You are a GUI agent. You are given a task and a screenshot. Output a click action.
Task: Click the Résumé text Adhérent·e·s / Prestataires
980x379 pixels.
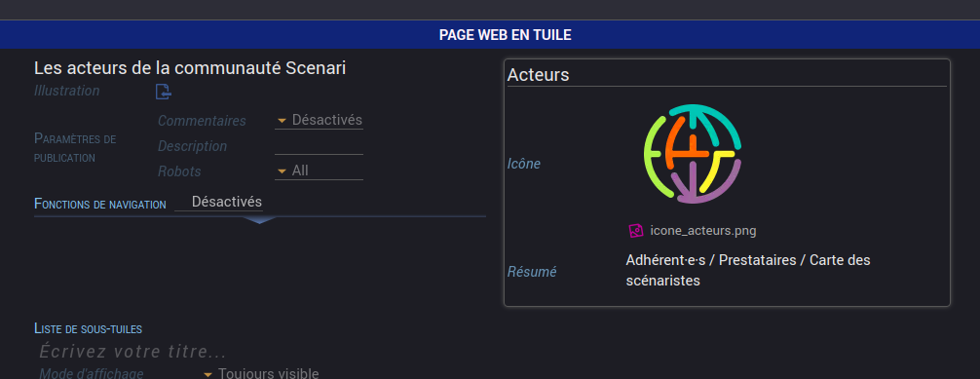pyautogui.click(x=710, y=260)
